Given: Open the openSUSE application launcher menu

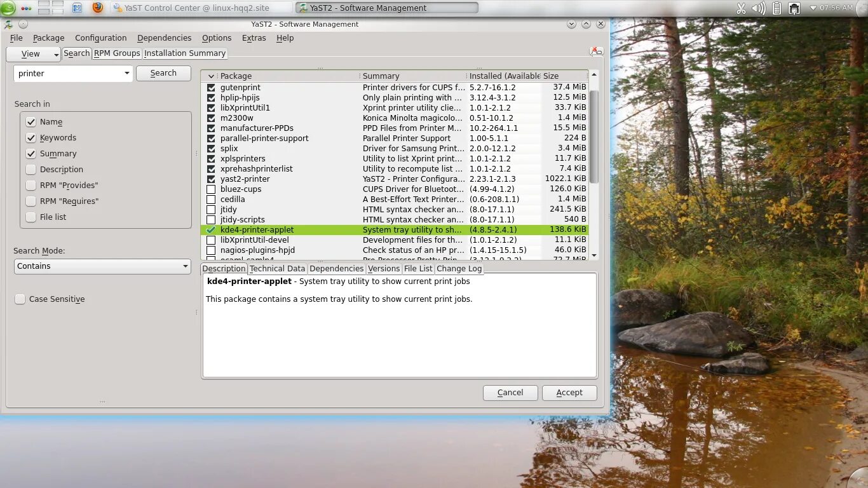Looking at the screenshot, I should coord(8,8).
